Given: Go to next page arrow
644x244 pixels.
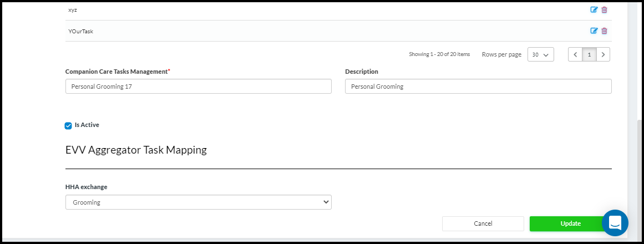Looking at the screenshot, I should [603, 54].
